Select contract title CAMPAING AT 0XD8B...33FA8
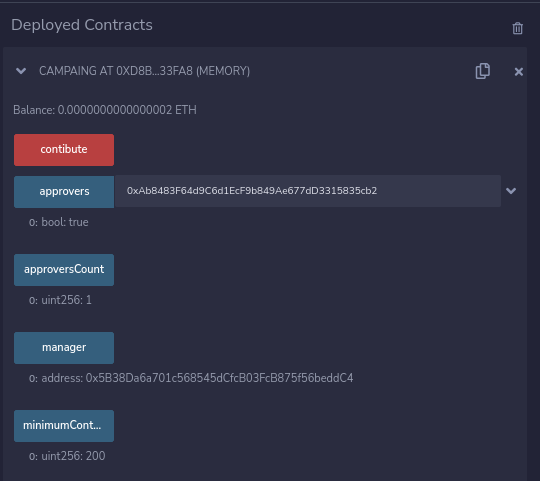The height and width of the screenshot is (481, 540). pyautogui.click(x=144, y=71)
